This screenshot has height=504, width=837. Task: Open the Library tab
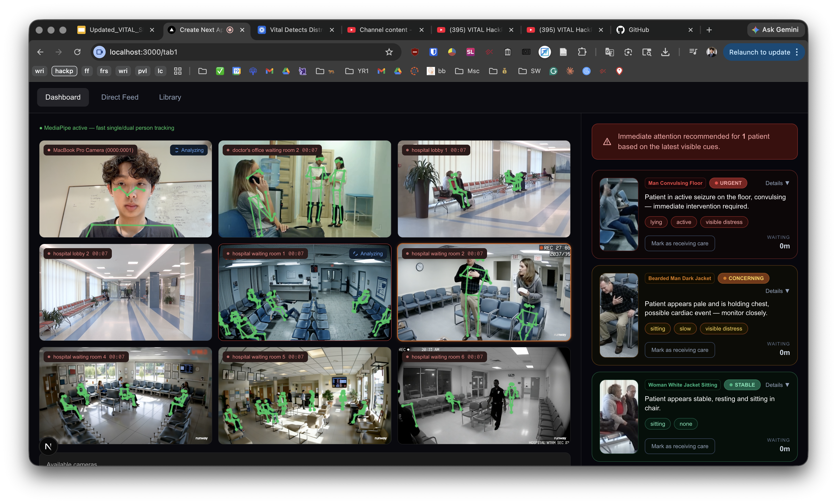point(170,97)
